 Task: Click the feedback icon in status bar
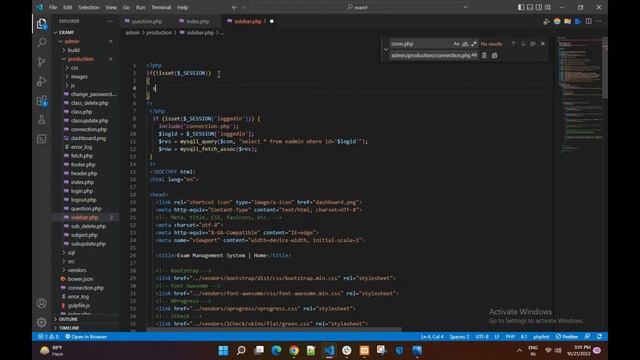(x=587, y=337)
